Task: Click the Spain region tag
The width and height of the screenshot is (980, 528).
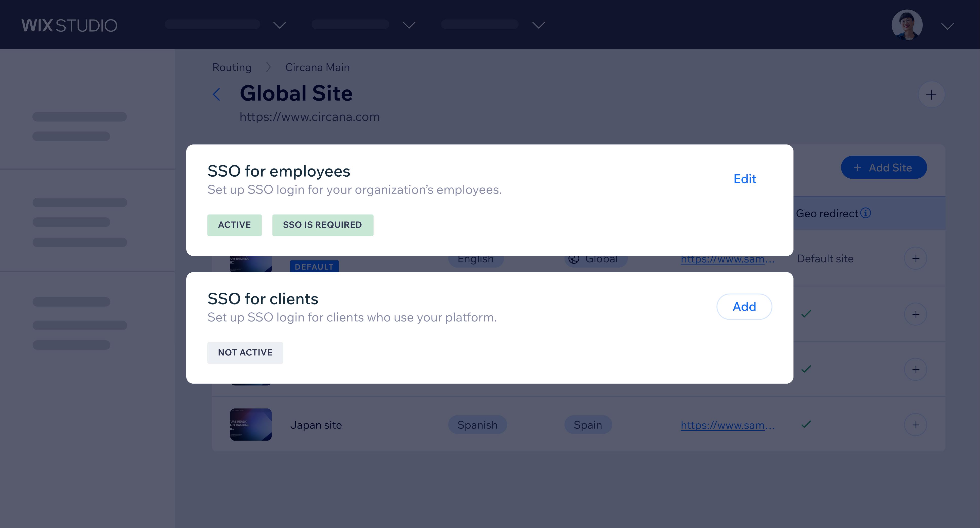Action: click(x=588, y=425)
